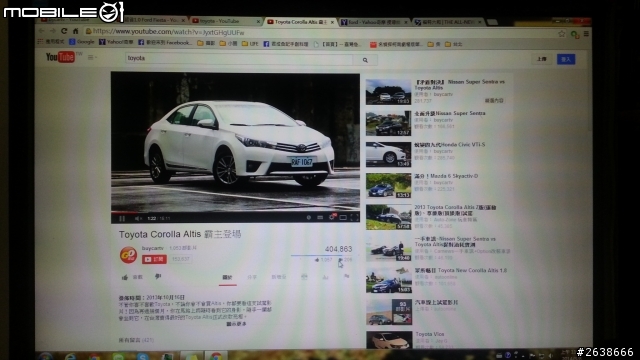Click the browser forward arrow
640x360 pixels.
(x=53, y=31)
